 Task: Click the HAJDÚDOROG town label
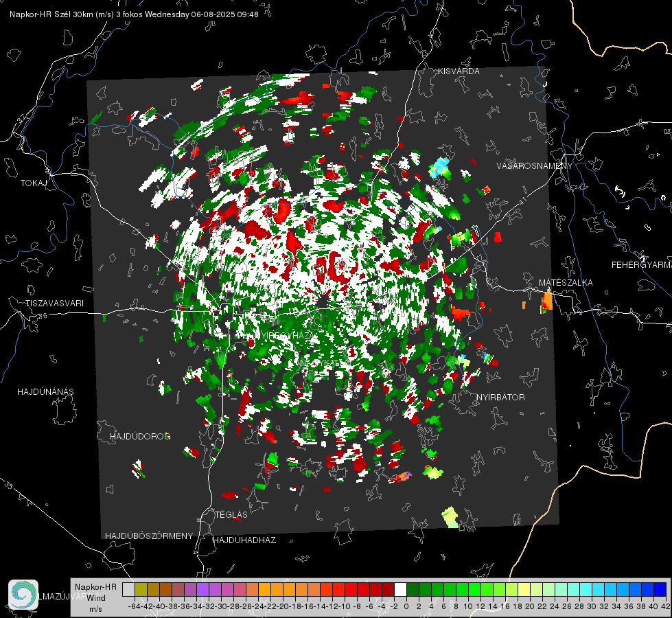(x=140, y=436)
